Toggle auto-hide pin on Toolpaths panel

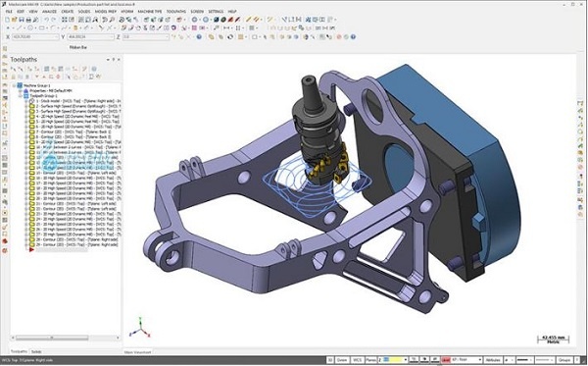(114, 59)
